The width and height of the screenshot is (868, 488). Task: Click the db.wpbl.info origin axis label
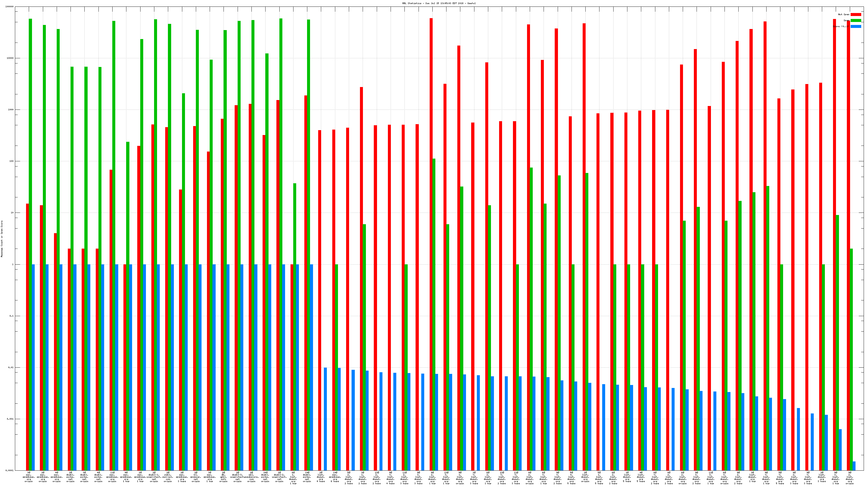pyautogui.click(x=224, y=477)
